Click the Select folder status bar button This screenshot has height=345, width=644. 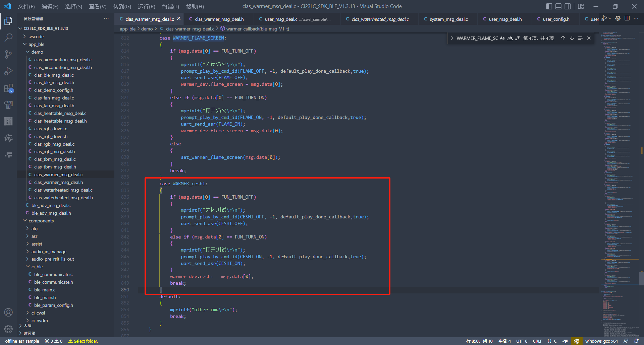click(x=83, y=341)
